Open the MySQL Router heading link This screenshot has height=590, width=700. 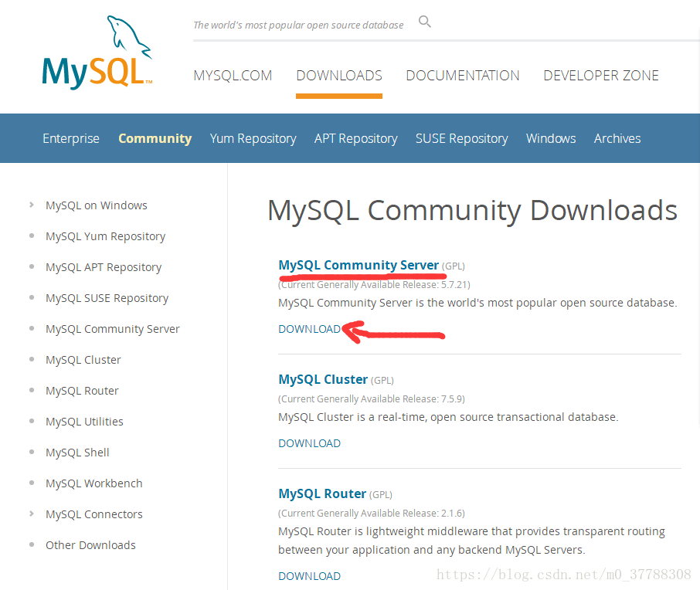pos(322,493)
